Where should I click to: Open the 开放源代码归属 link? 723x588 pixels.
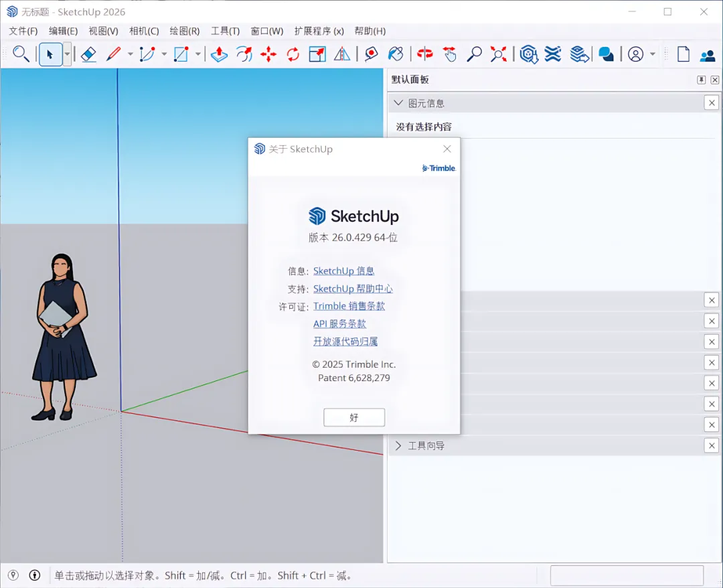tap(345, 342)
